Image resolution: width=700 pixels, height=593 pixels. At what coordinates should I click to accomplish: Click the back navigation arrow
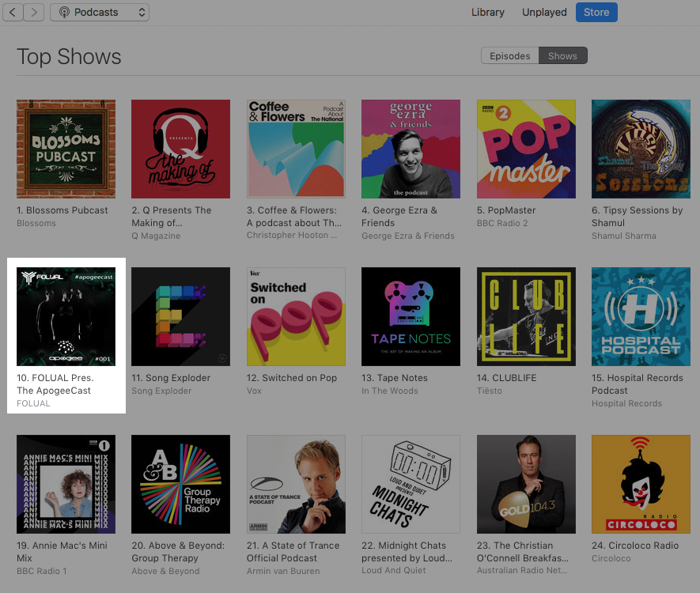tap(13, 12)
